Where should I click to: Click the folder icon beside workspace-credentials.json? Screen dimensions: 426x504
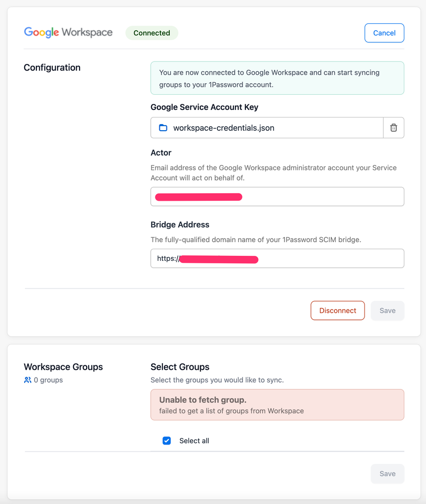pyautogui.click(x=163, y=128)
